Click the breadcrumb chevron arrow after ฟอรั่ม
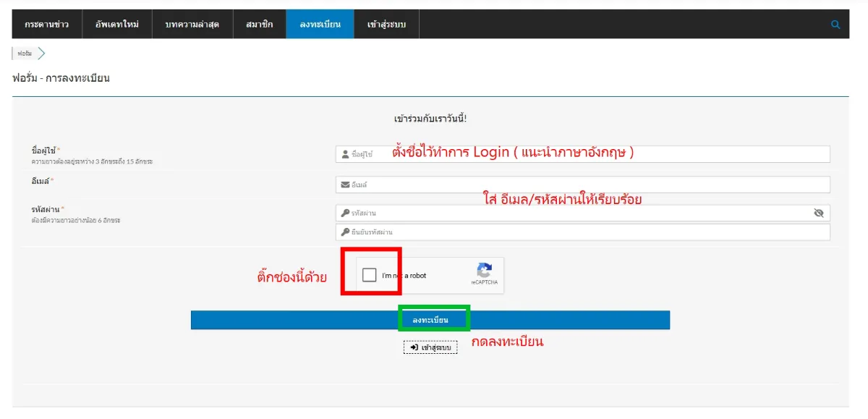This screenshot has height=419, width=868. (42, 54)
